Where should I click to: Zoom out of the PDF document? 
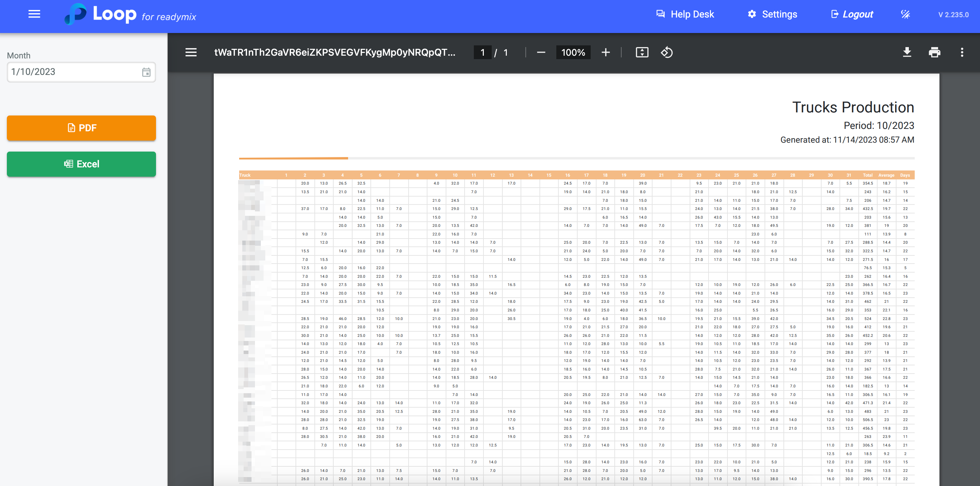[541, 53]
